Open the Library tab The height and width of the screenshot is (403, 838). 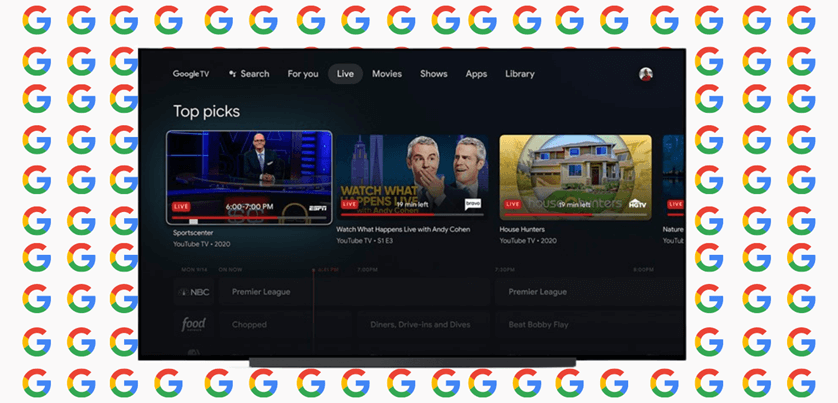[x=519, y=74]
